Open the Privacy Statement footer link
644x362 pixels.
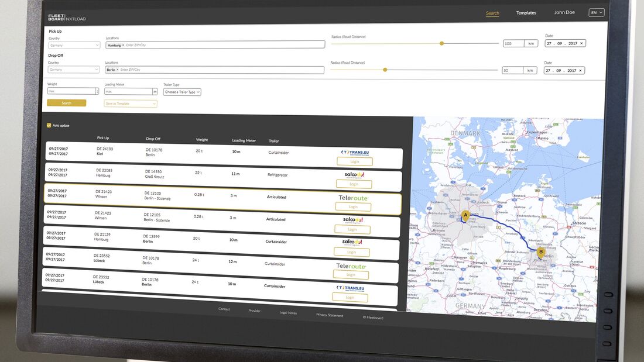(x=330, y=315)
